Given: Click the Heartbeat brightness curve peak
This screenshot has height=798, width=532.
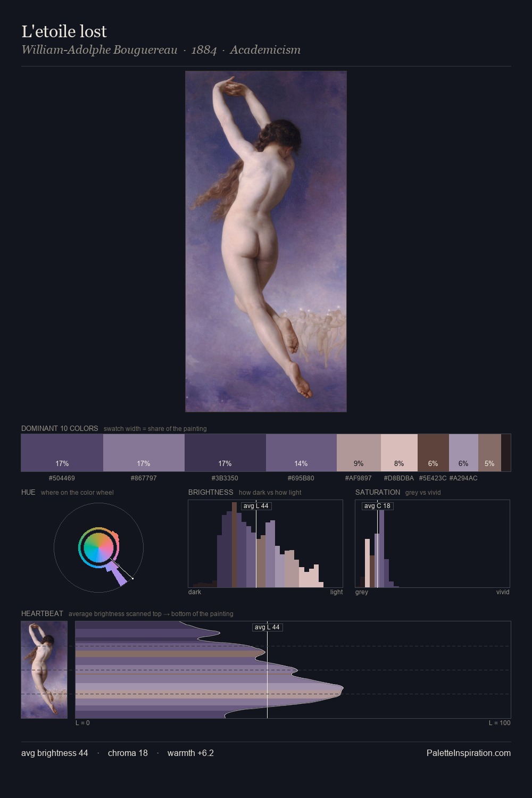Looking at the screenshot, I should (x=342, y=689).
